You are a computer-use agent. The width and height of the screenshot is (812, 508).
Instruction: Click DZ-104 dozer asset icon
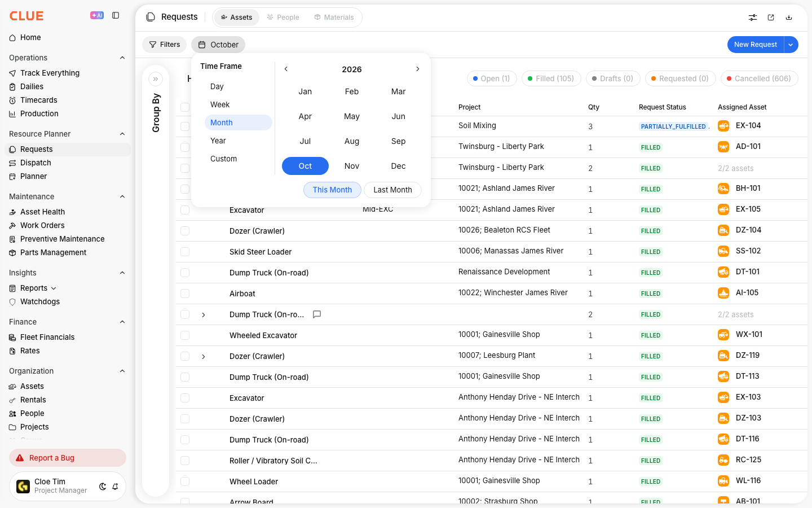click(723, 230)
